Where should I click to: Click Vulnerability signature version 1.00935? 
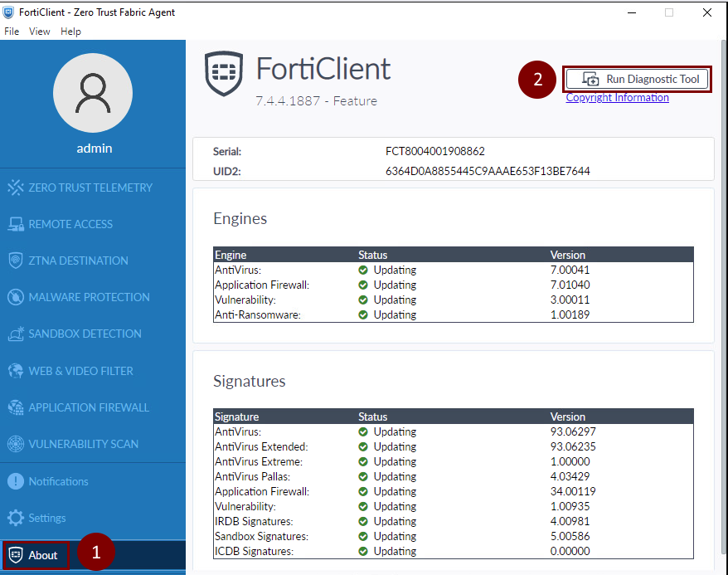point(570,506)
